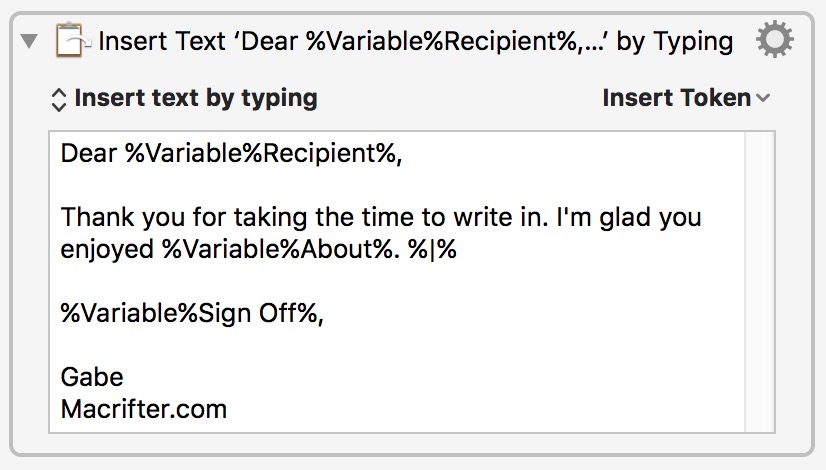Screen dimensions: 826x470
Task: Place cursor in the 'Dear %Variable%Recipient%,' line
Action: (231, 153)
